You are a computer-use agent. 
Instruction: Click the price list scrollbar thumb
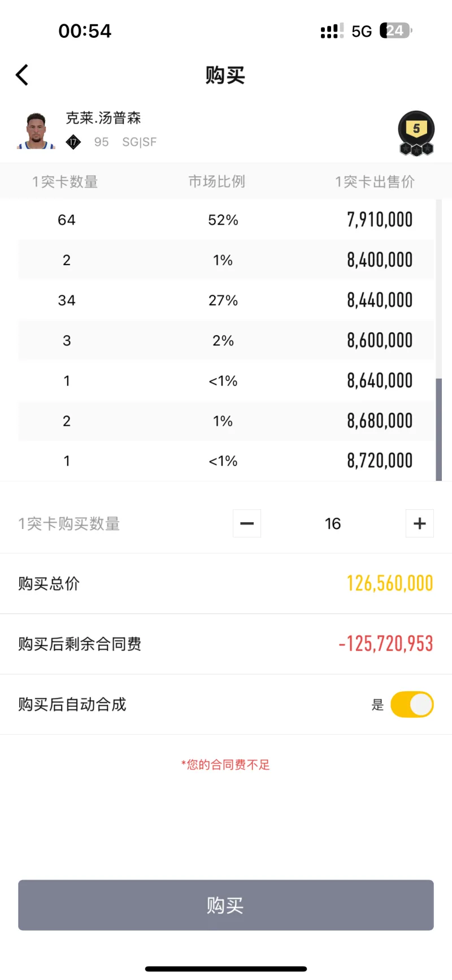439,430
